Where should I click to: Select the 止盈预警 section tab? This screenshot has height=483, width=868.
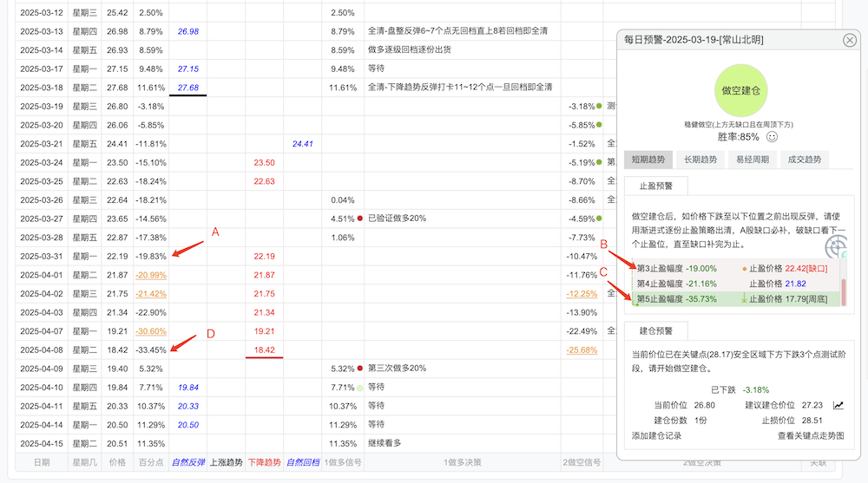coord(656,186)
